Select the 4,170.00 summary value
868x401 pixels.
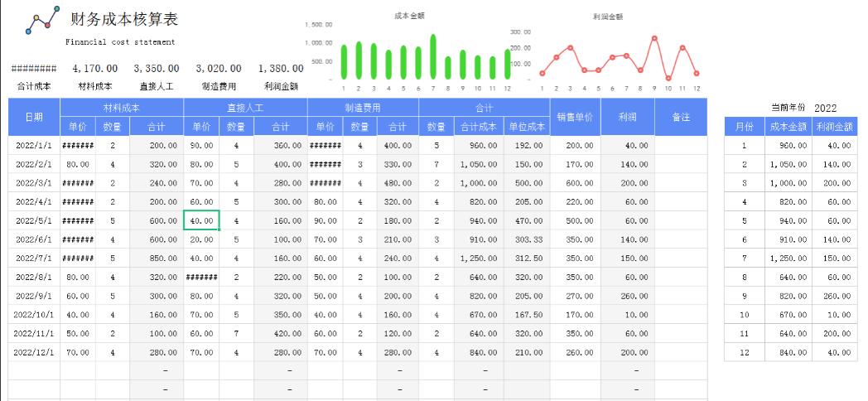(x=95, y=69)
